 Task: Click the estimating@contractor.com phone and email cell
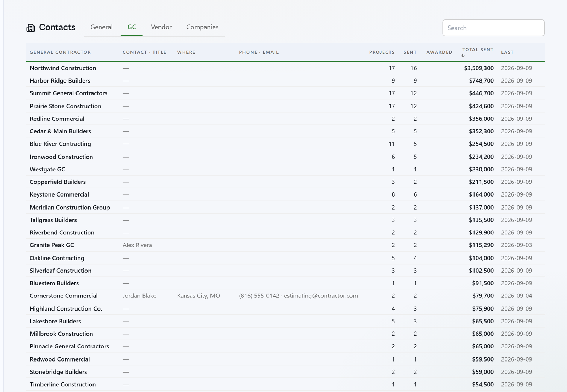(298, 296)
